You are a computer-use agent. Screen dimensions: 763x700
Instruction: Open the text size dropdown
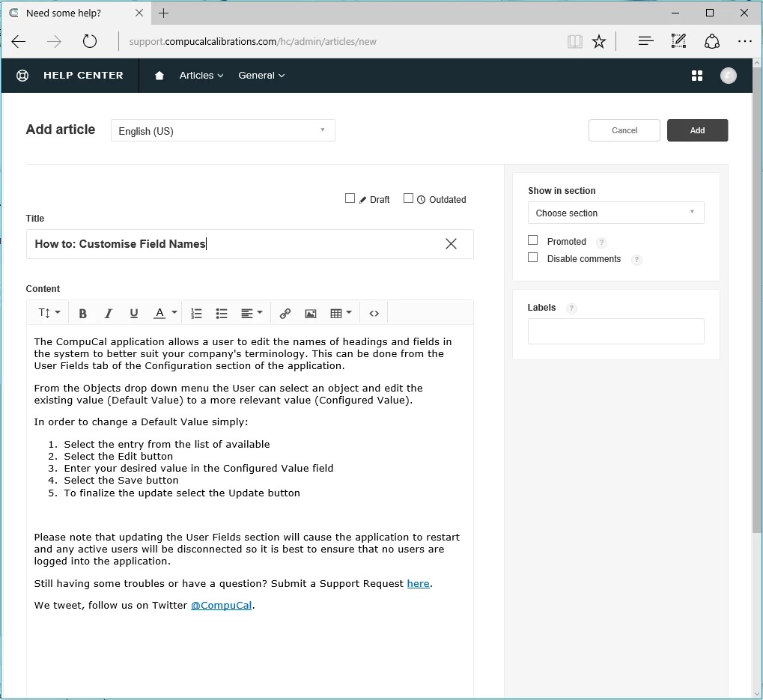(x=49, y=313)
